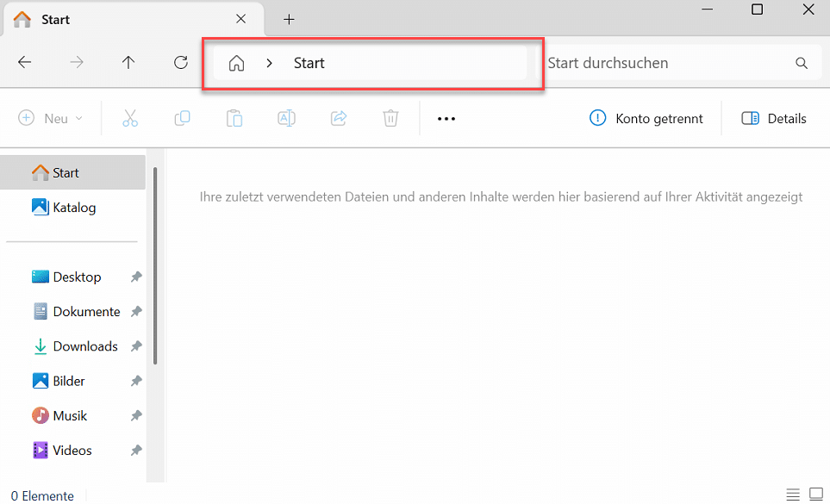830x504 pixels.
Task: Open the Neu dropdown menu
Action: pyautogui.click(x=52, y=119)
